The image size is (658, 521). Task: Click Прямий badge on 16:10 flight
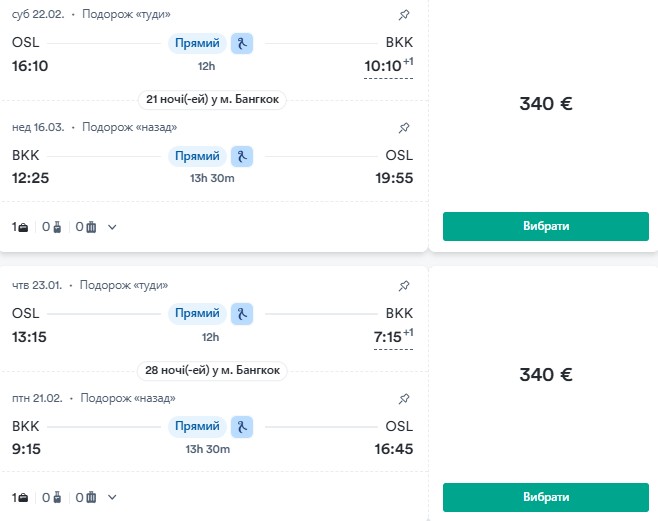tap(197, 43)
